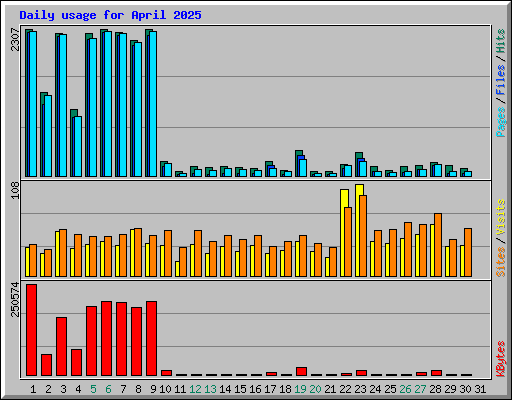Click the yellow visits bar for day 23
Screen dimensions: 512x400
358,230
